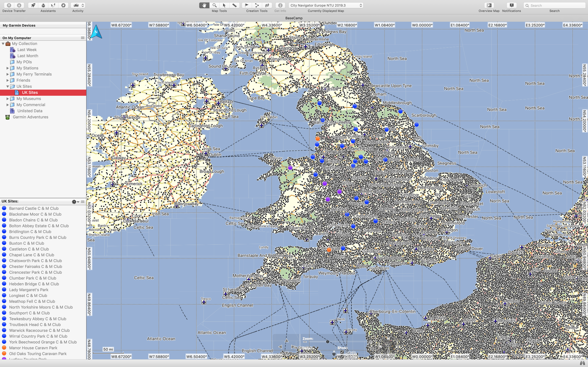Pan the map up with arrow control

click(286, 340)
